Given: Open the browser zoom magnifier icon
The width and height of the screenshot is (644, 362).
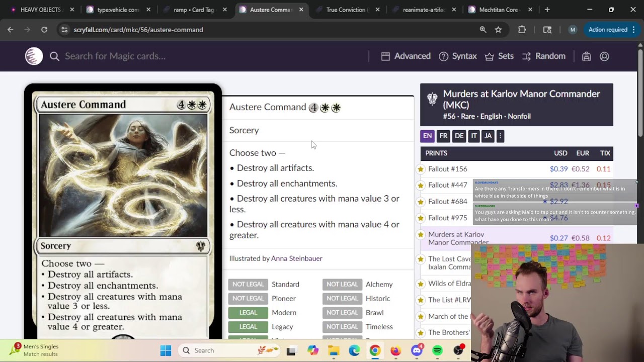Looking at the screenshot, I should (x=483, y=30).
